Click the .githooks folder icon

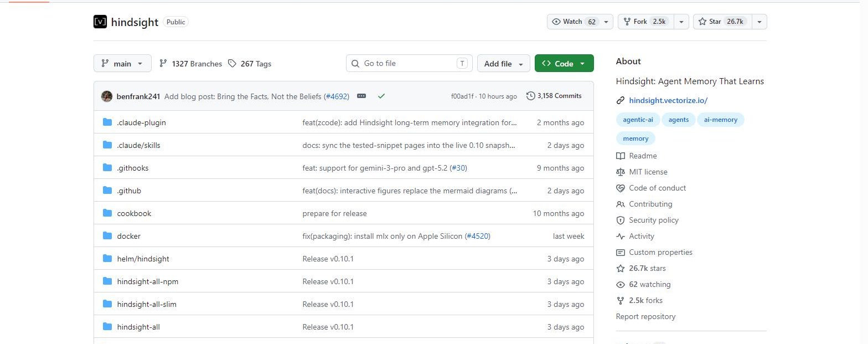click(107, 168)
